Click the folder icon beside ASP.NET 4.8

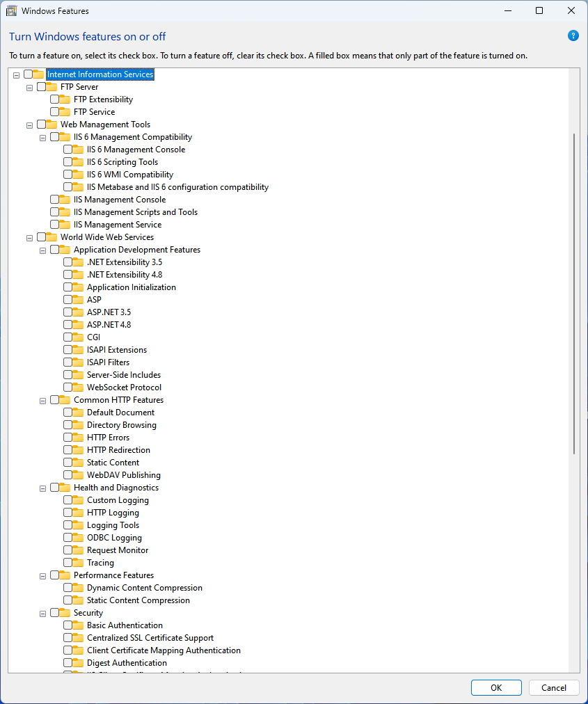(x=78, y=325)
